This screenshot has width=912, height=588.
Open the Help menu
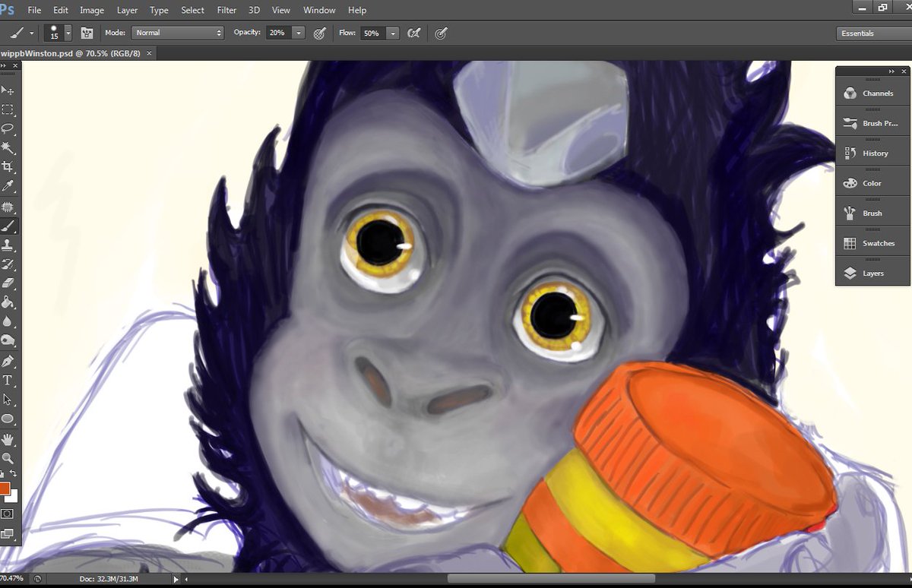point(357,10)
